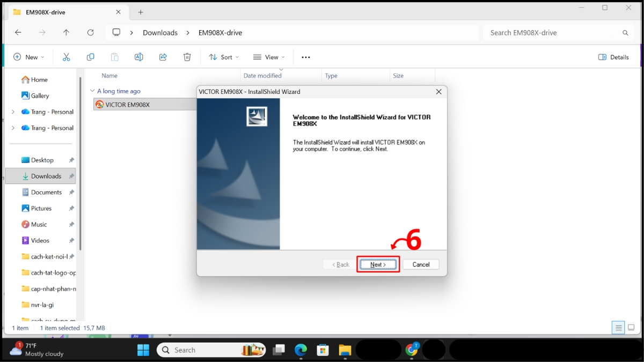Expand the first Trang - Personal node
Screen dimensions: 644x362
[13, 112]
